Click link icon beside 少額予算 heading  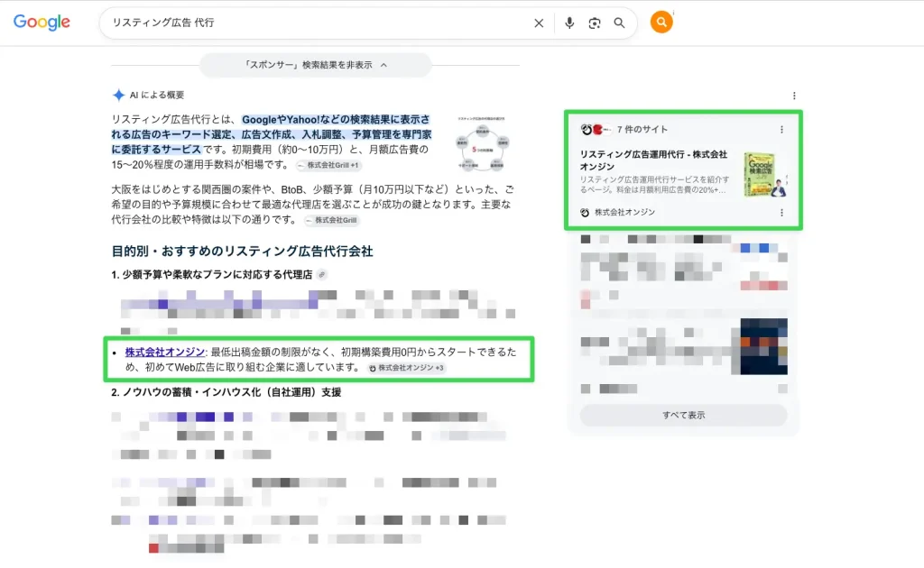pos(322,275)
